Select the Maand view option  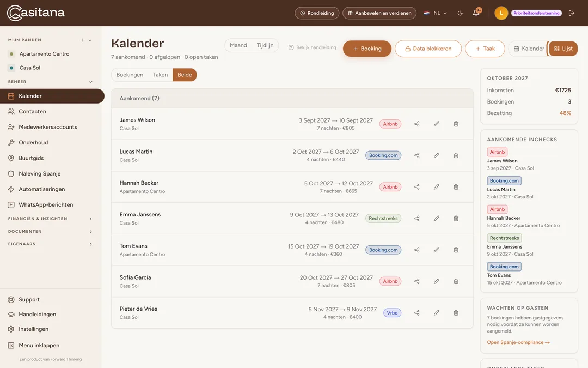coord(238,45)
